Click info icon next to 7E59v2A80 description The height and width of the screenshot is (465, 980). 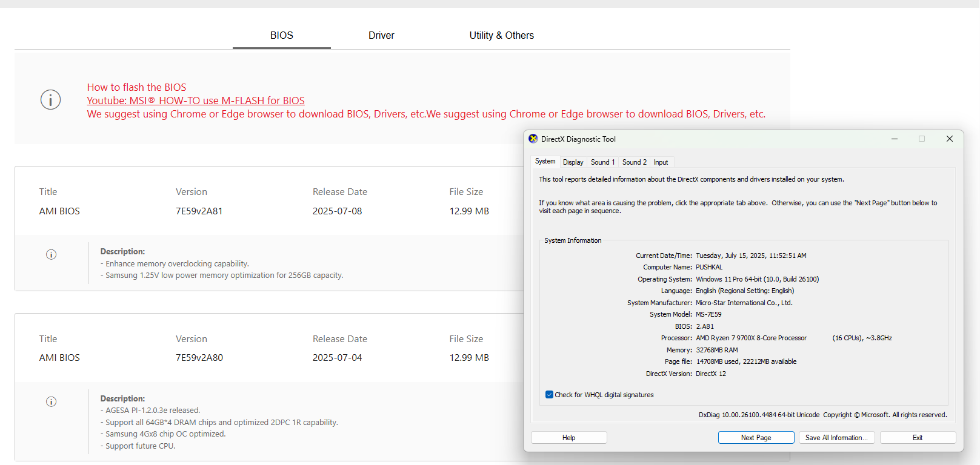click(52, 401)
